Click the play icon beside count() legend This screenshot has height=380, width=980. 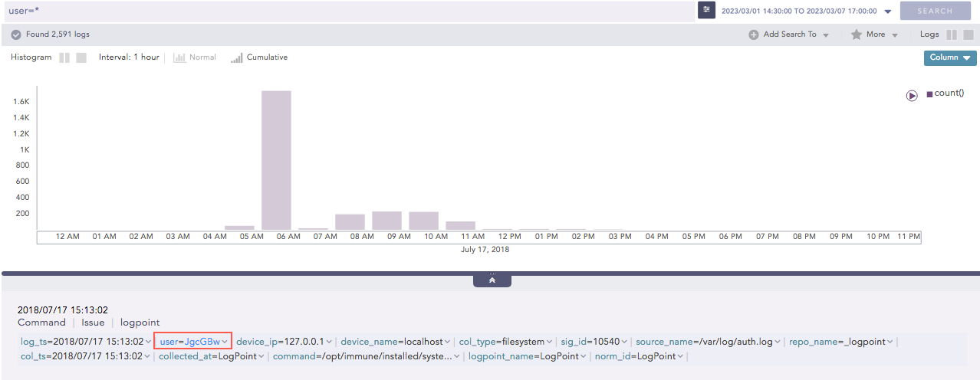click(912, 96)
